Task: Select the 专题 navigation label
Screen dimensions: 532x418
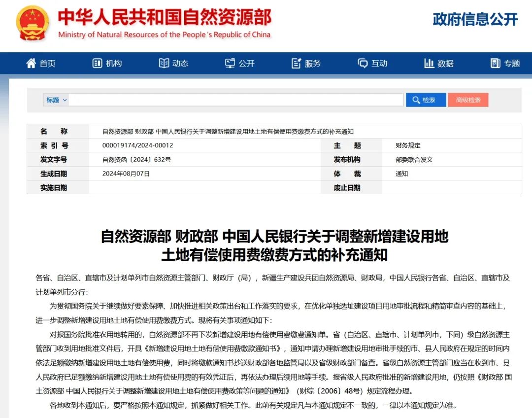Action: (x=512, y=64)
